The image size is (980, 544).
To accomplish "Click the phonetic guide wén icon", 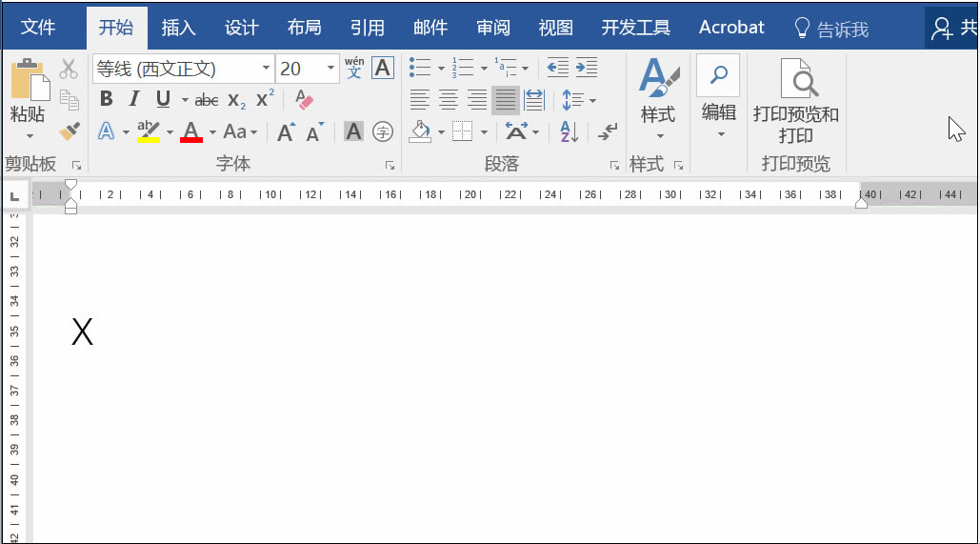I will tap(354, 68).
